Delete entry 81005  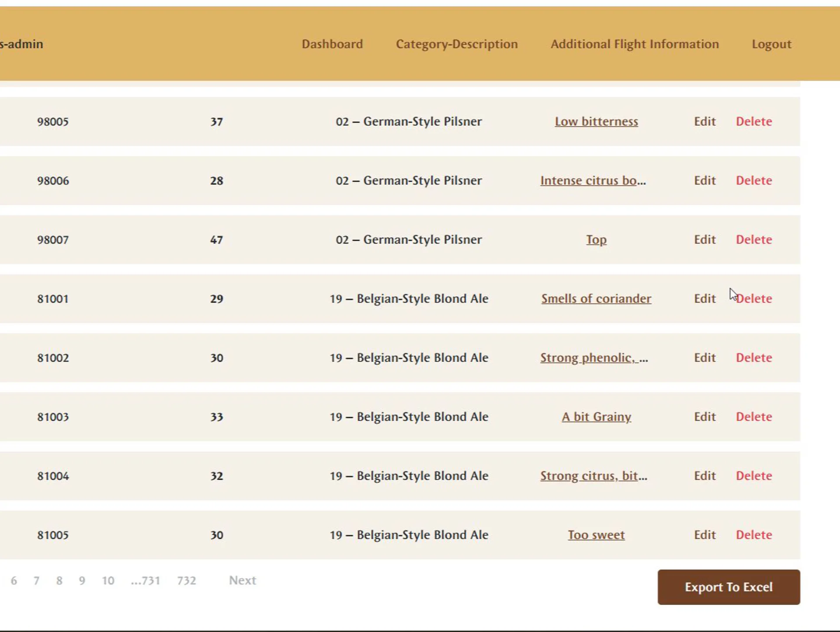754,535
